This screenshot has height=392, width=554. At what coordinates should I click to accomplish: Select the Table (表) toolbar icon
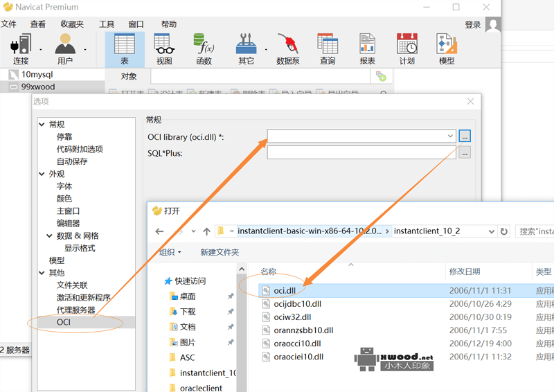(x=125, y=49)
